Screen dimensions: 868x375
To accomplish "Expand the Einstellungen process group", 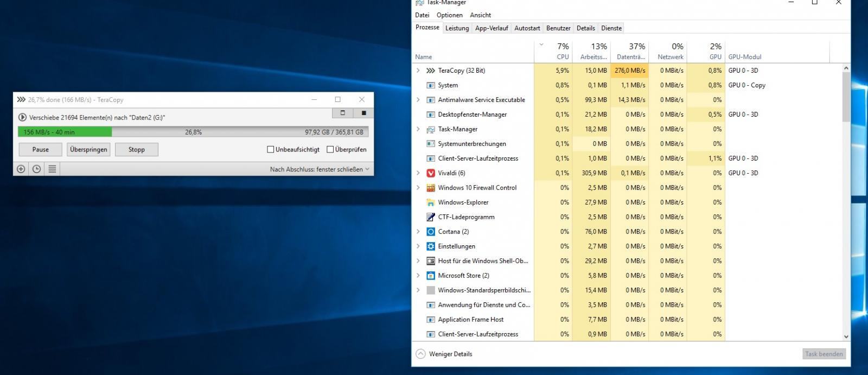I will 418,246.
